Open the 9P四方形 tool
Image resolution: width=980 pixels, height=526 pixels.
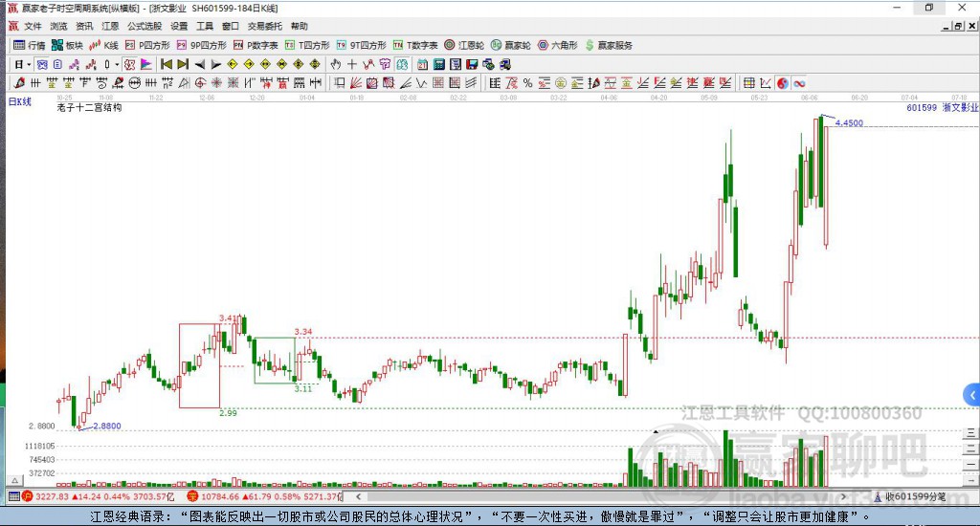[201, 45]
